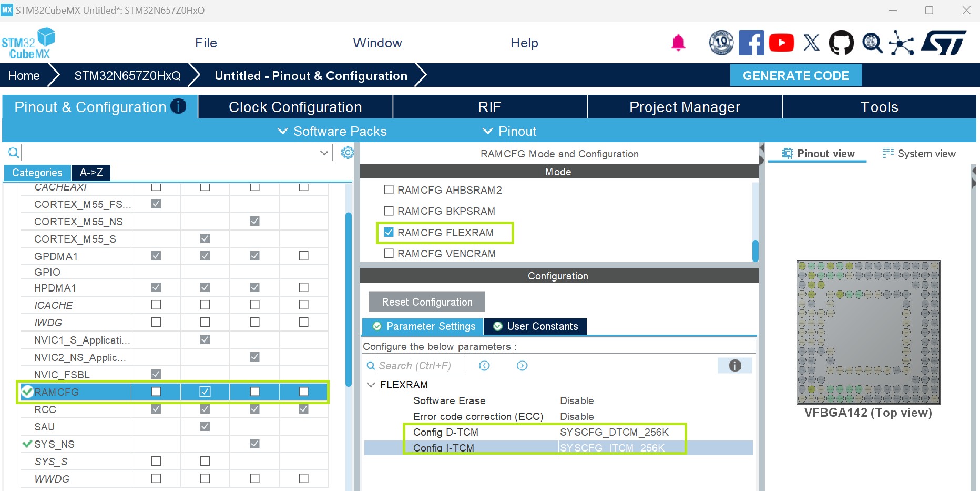Click the categories list vertical scrollbar

348,299
